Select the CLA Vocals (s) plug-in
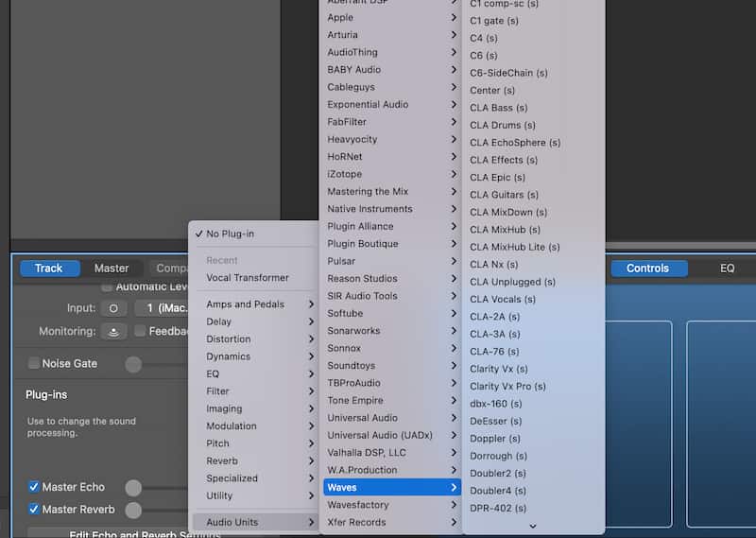This screenshot has width=756, height=538. click(533, 299)
